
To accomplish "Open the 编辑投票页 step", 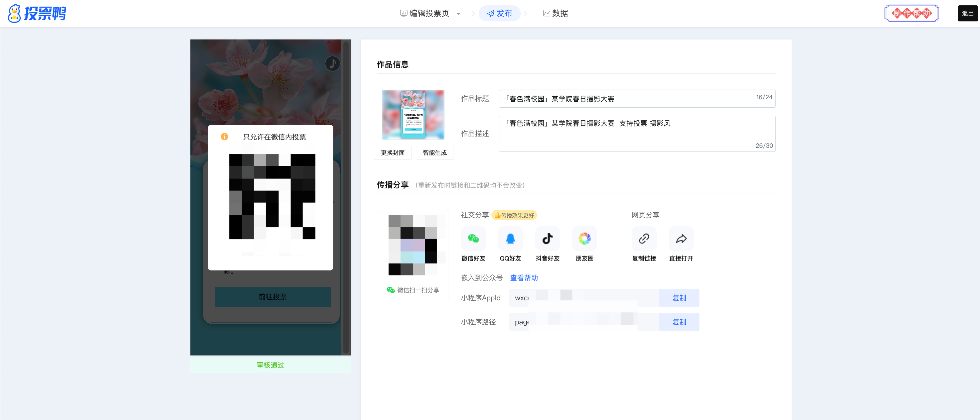I will (425, 13).
